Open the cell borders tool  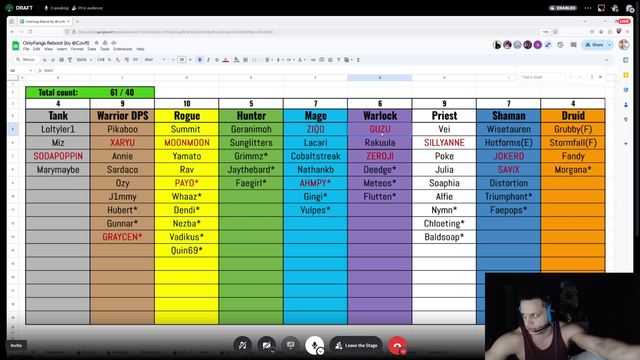(245, 60)
